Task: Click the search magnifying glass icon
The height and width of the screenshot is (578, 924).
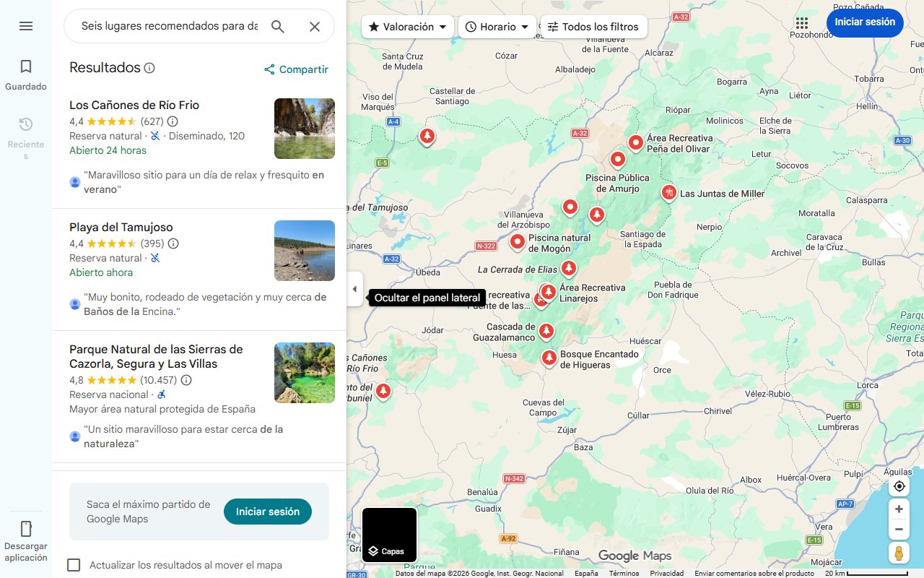Action: (x=278, y=26)
